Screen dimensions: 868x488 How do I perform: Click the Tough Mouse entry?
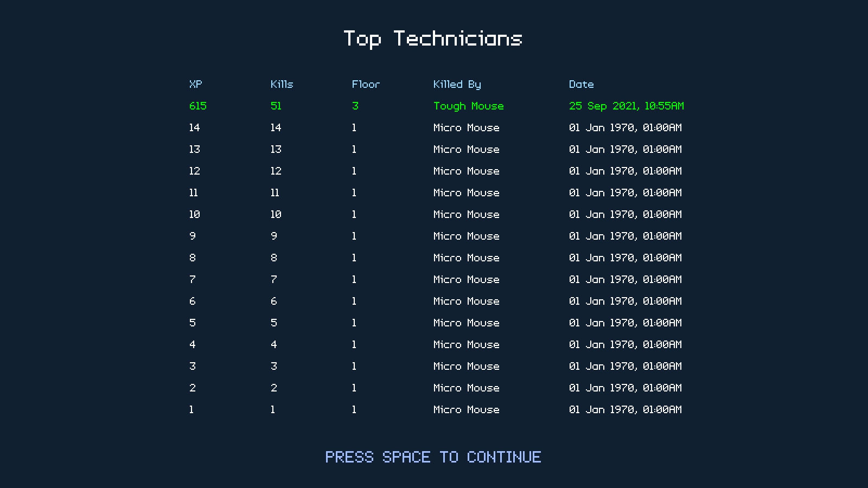(x=468, y=106)
